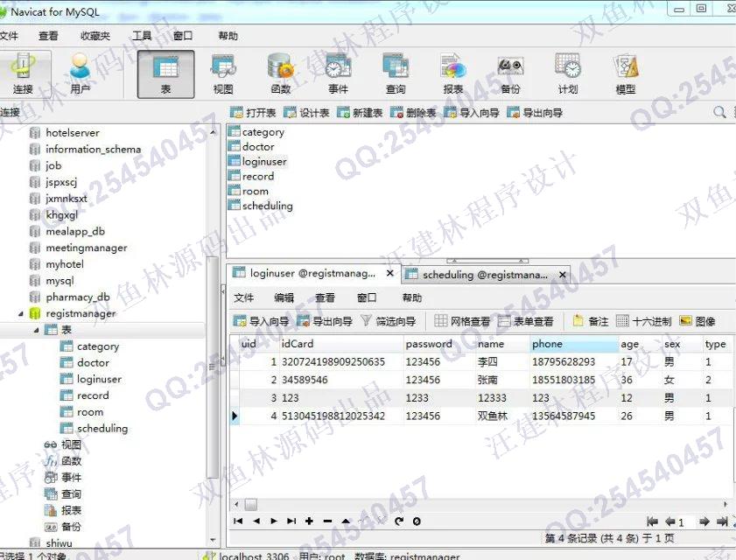
Task: Switch to scheduling @registmana... tab
Action: [485, 275]
